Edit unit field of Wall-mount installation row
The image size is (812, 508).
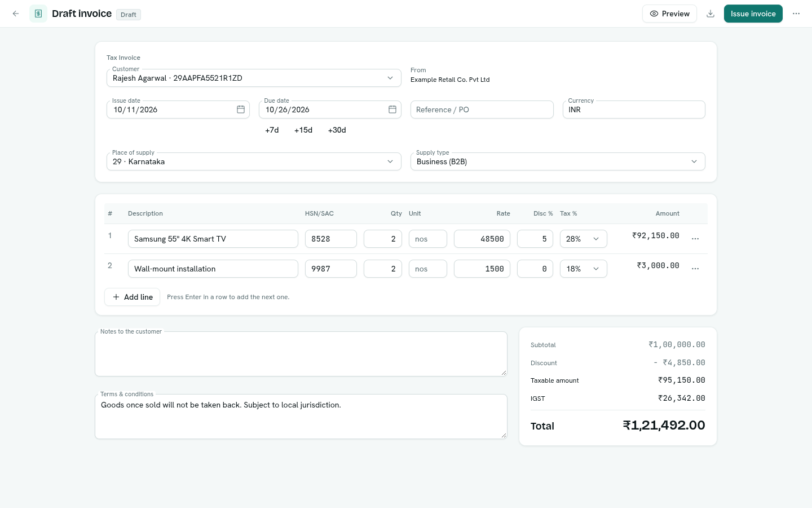[428, 269]
